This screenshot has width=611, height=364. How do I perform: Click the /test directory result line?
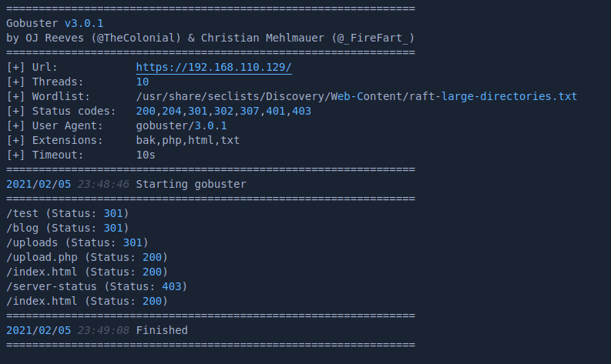click(67, 213)
